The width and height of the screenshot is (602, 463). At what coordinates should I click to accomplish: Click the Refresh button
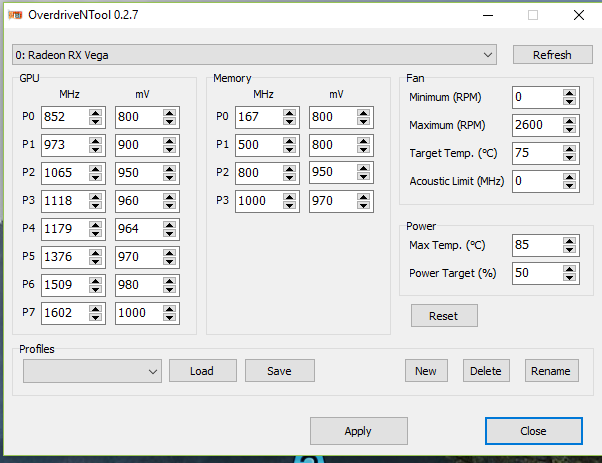[552, 55]
